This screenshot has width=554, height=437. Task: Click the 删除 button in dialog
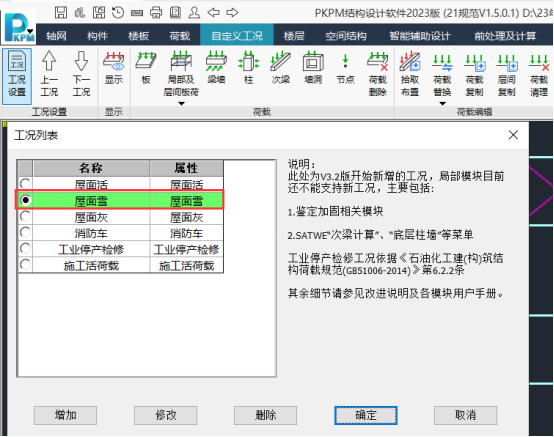tap(265, 415)
